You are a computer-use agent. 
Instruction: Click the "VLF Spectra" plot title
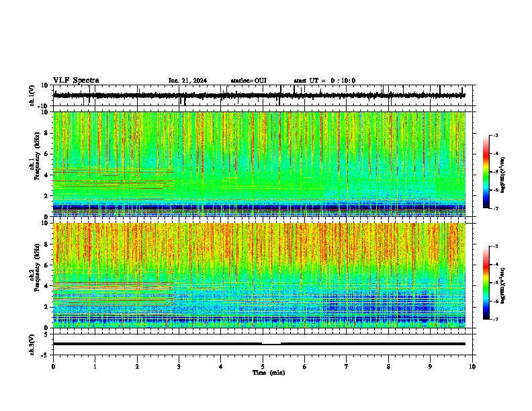pyautogui.click(x=76, y=81)
